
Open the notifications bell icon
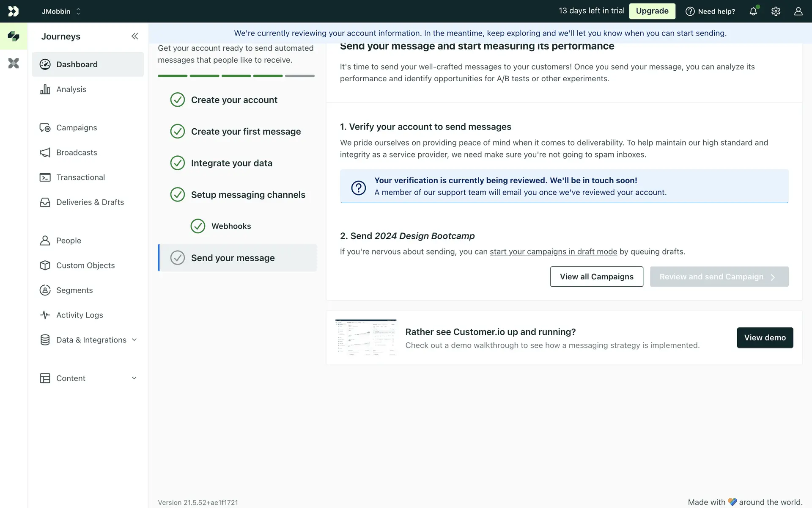point(753,11)
